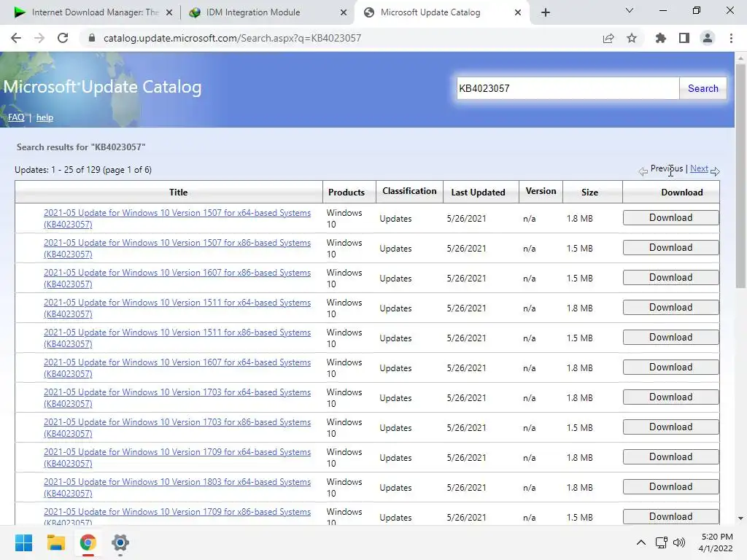Open the Chrome profile avatar icon
Screen dimensions: 747x560
coord(708,38)
